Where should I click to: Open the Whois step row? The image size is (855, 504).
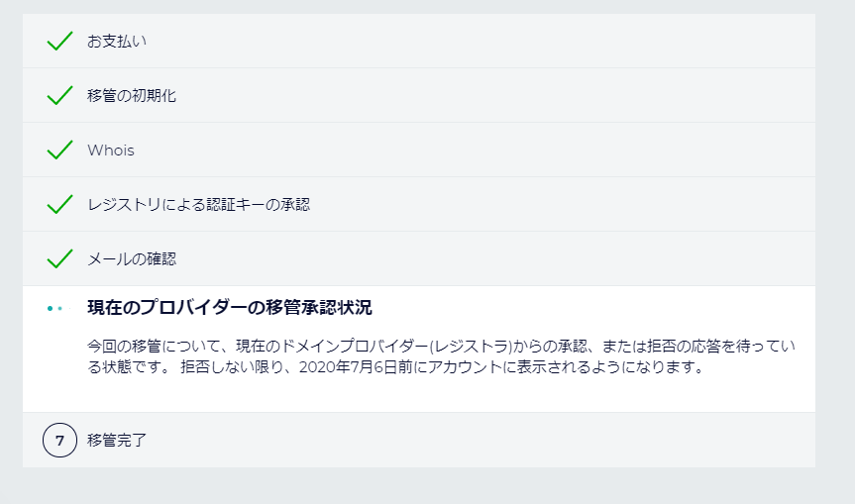[419, 150]
